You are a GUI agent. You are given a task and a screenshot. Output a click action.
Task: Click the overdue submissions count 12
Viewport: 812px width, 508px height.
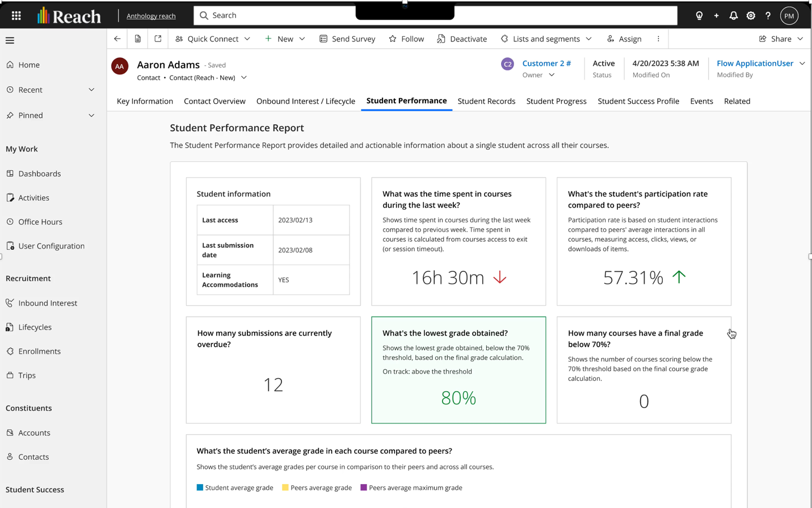coord(274,385)
